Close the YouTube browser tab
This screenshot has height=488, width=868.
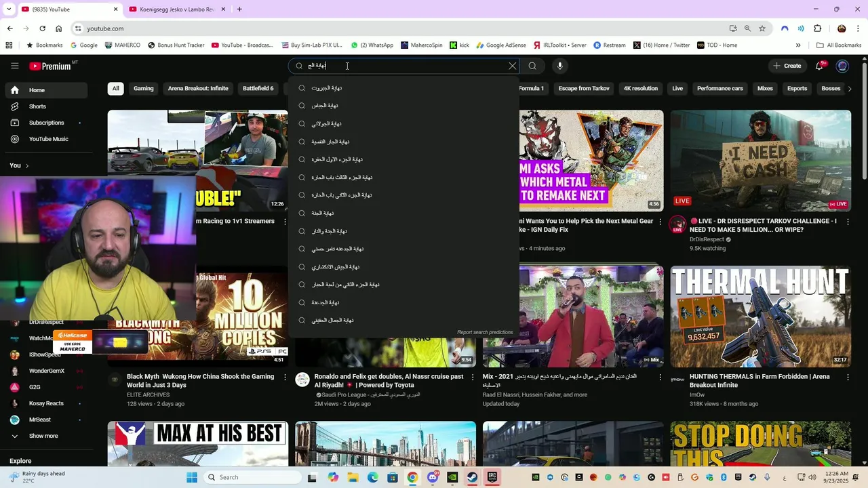click(115, 9)
